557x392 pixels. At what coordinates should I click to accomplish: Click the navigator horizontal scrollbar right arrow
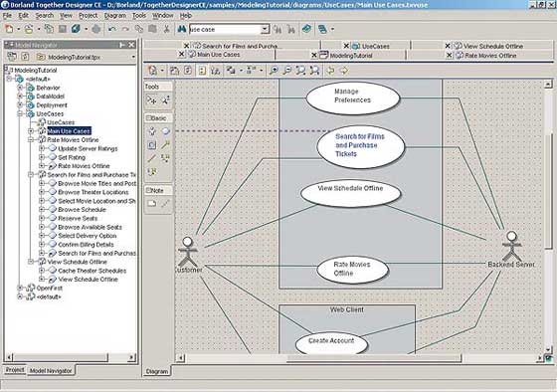click(131, 357)
